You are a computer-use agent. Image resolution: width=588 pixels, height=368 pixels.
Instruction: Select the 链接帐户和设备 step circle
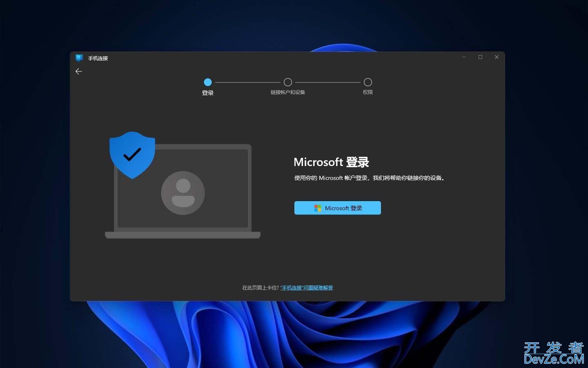coord(288,82)
